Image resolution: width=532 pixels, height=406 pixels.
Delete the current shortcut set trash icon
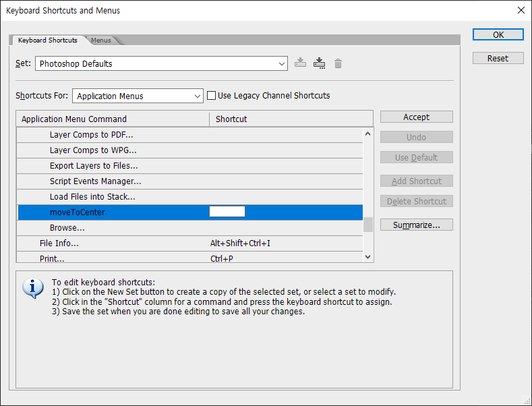pos(338,63)
